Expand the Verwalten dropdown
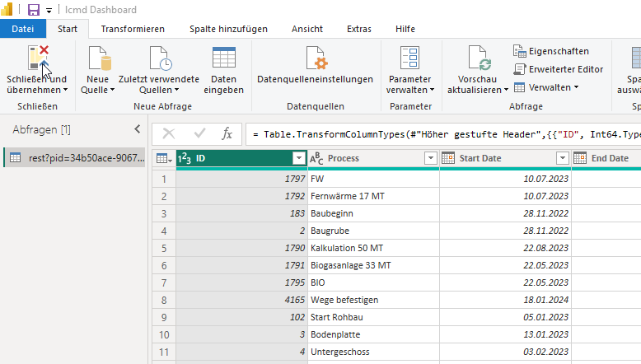The image size is (641, 364). point(546,87)
